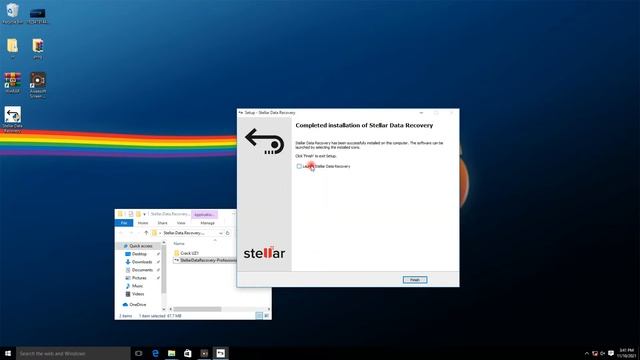Open the File tab in File Explorer
This screenshot has height=360, width=640.
pyautogui.click(x=124, y=223)
